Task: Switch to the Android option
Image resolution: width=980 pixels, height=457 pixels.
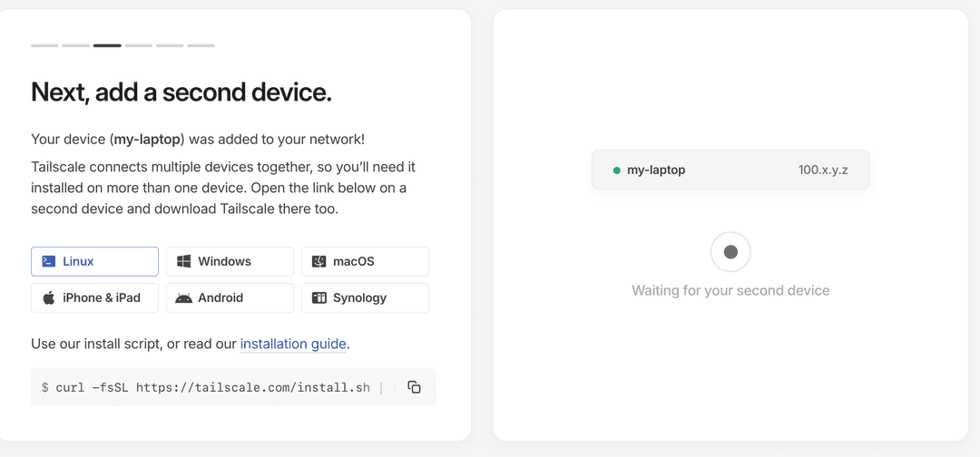Action: [x=230, y=297]
